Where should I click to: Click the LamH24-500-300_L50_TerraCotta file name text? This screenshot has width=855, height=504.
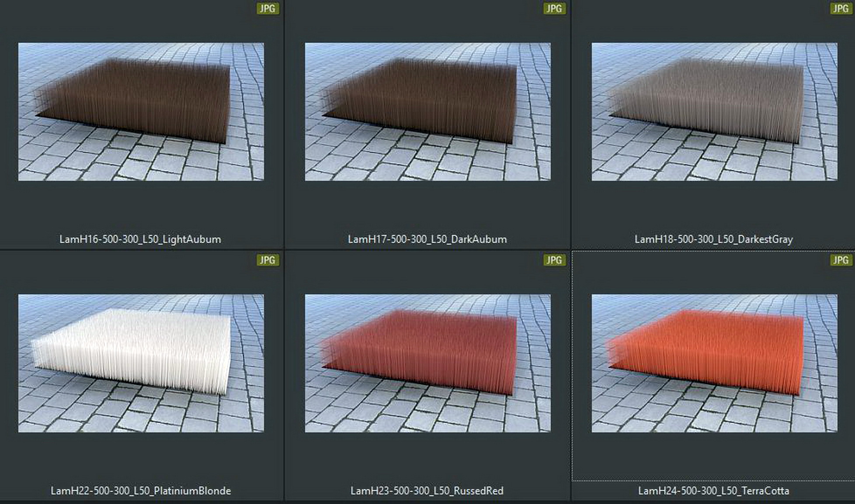[x=713, y=491]
